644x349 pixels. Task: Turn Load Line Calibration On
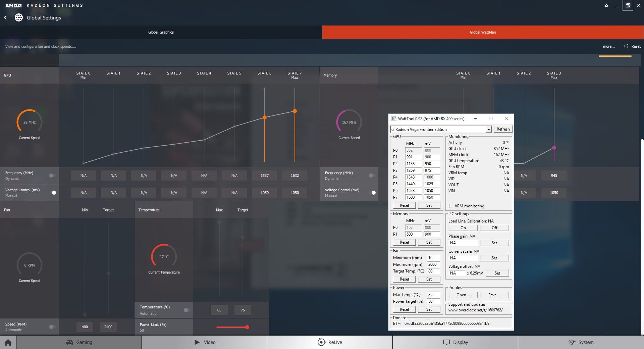[x=463, y=228]
